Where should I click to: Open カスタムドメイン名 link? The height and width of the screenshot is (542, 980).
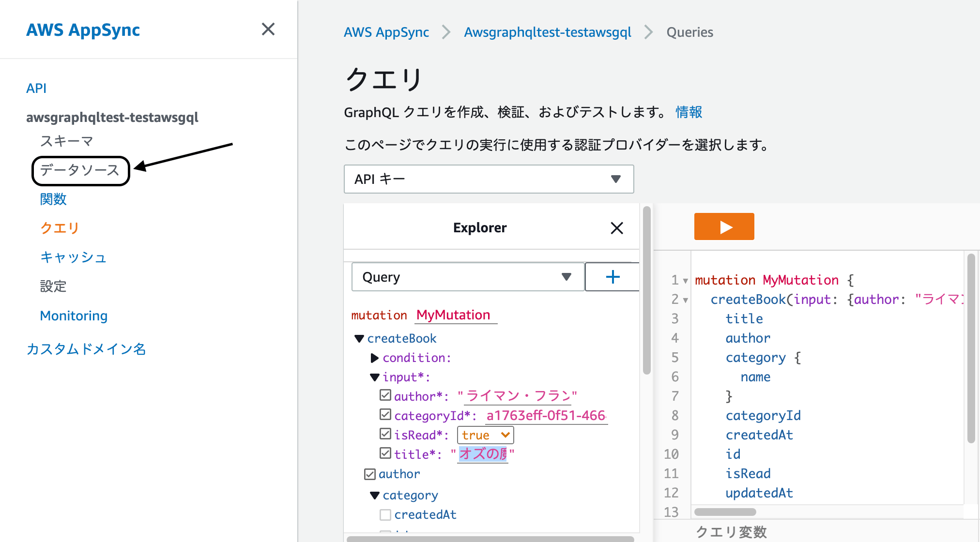[x=86, y=349]
